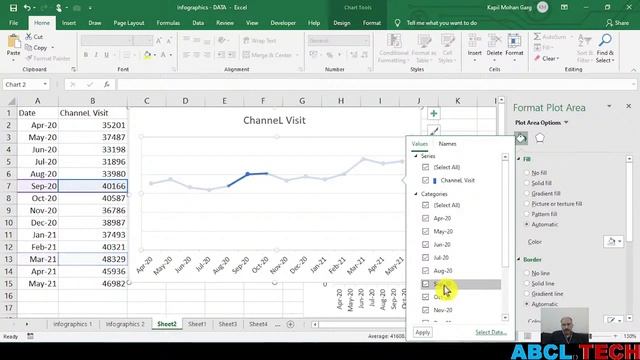The height and width of the screenshot is (360, 640).
Task: Open the Name Box dropdown arrow
Action: 45,84
